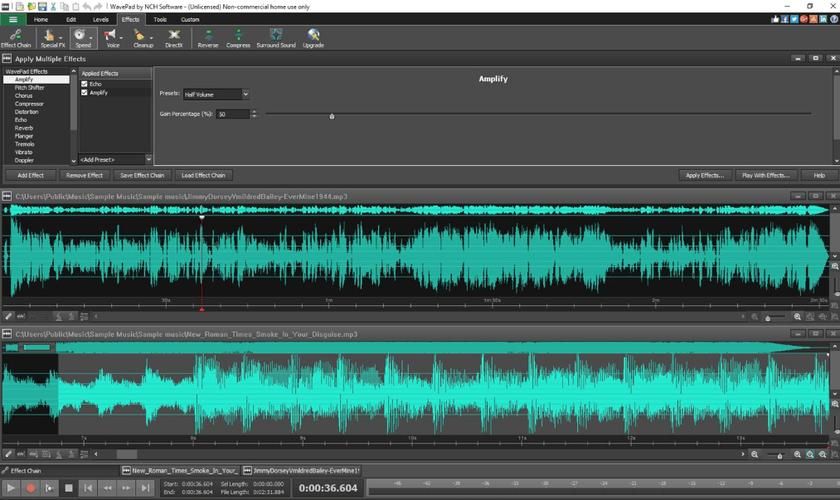
Task: Open the Compress tool
Action: click(x=238, y=39)
